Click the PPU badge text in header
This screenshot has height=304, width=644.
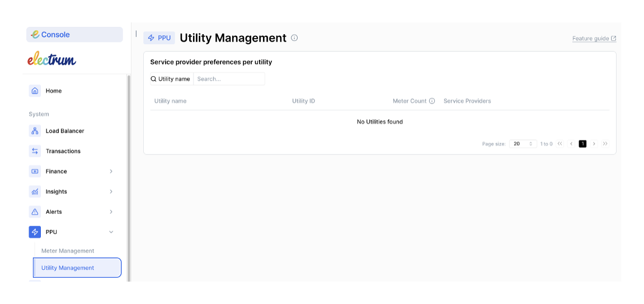[x=164, y=38]
